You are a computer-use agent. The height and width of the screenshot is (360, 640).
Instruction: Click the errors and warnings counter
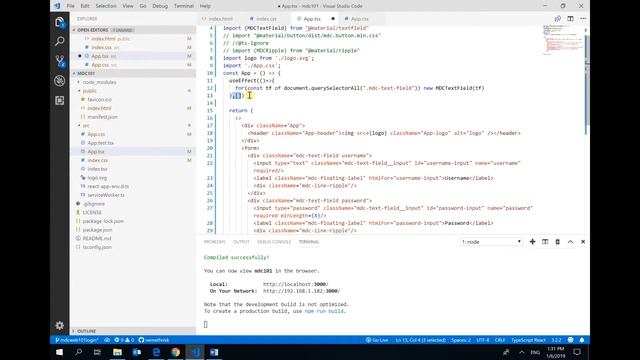[124, 340]
